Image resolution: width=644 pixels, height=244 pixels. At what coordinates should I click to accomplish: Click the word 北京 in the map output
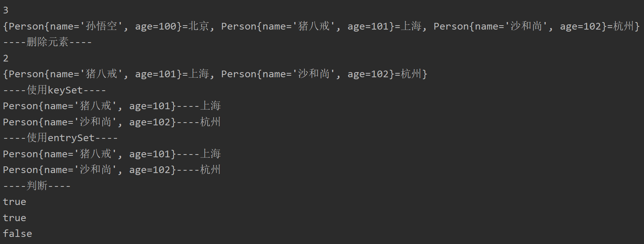[199, 26]
